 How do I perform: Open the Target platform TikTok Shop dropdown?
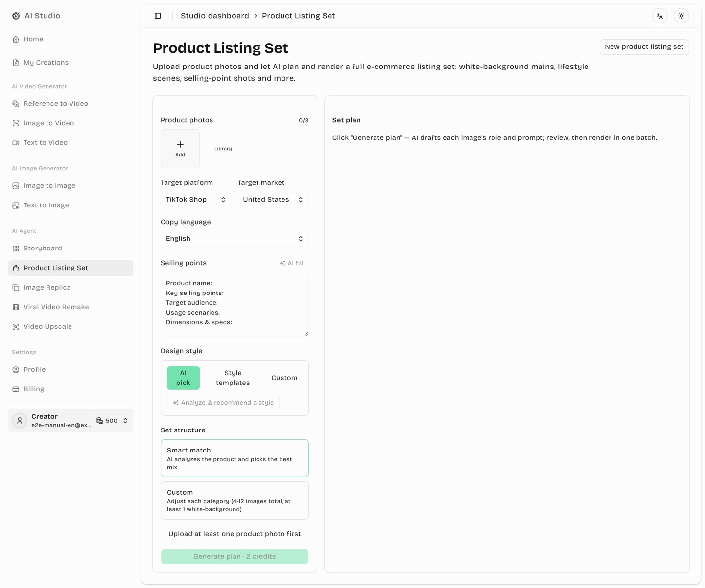[x=196, y=200]
